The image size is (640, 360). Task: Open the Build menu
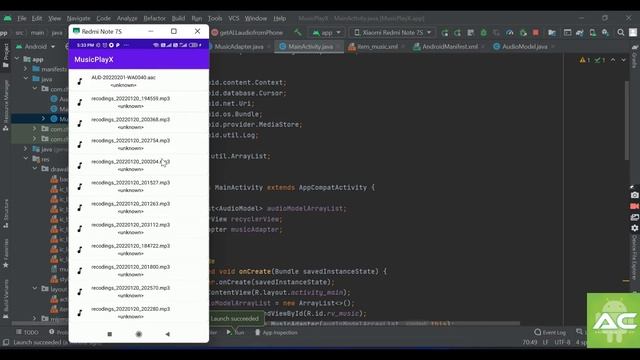178,18
